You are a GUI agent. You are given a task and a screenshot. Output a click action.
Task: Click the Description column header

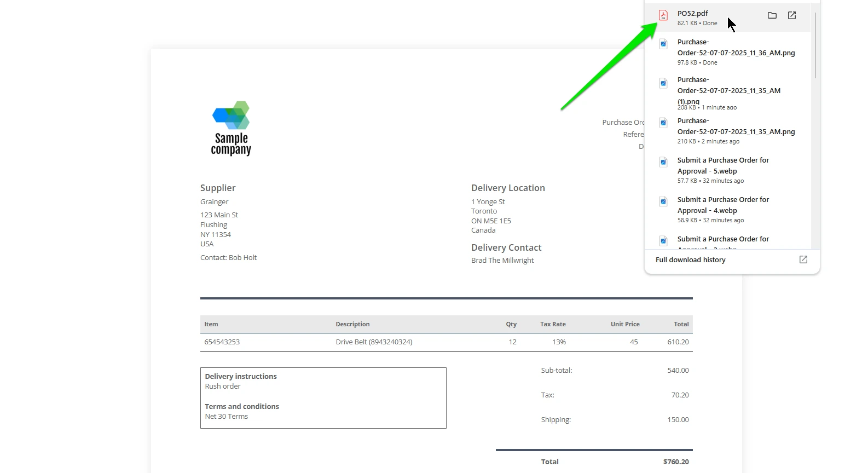coord(352,324)
